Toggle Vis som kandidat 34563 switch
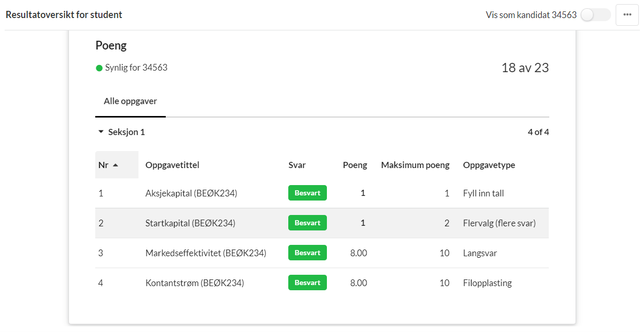Image resolution: width=644 pixels, height=332 pixels. click(x=596, y=15)
